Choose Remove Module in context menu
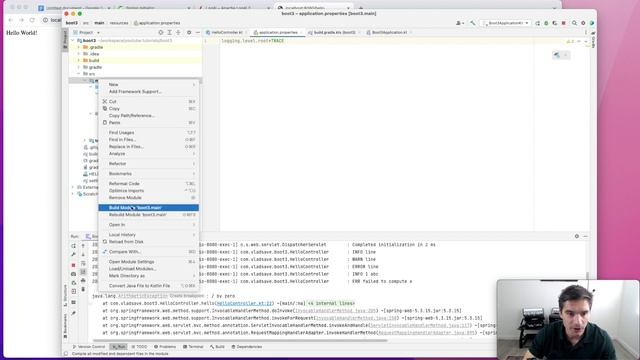Image resolution: width=640 pixels, height=360 pixels. 149,198
